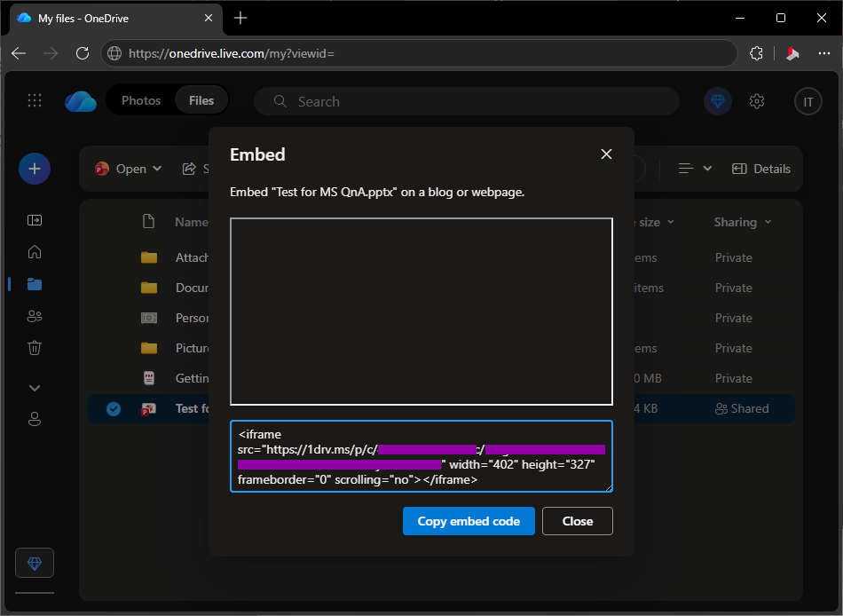This screenshot has height=616, width=843.
Task: Switch to the Photos tab
Action: [141, 100]
